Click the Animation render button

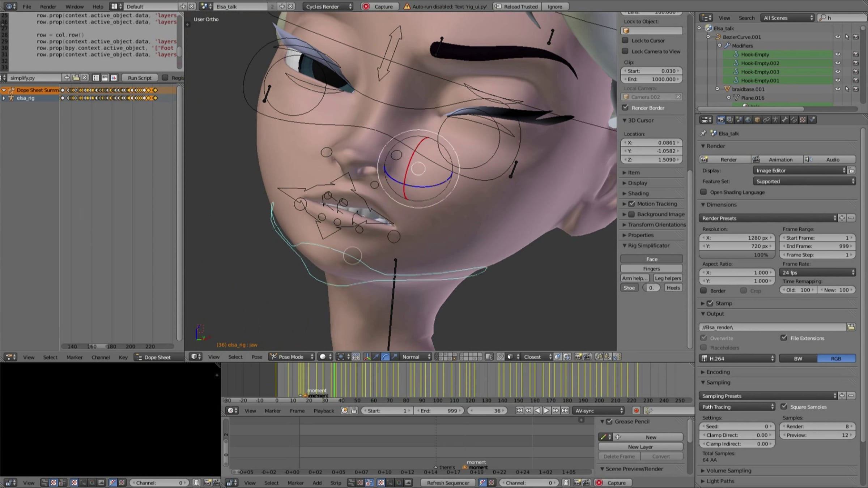click(777, 159)
